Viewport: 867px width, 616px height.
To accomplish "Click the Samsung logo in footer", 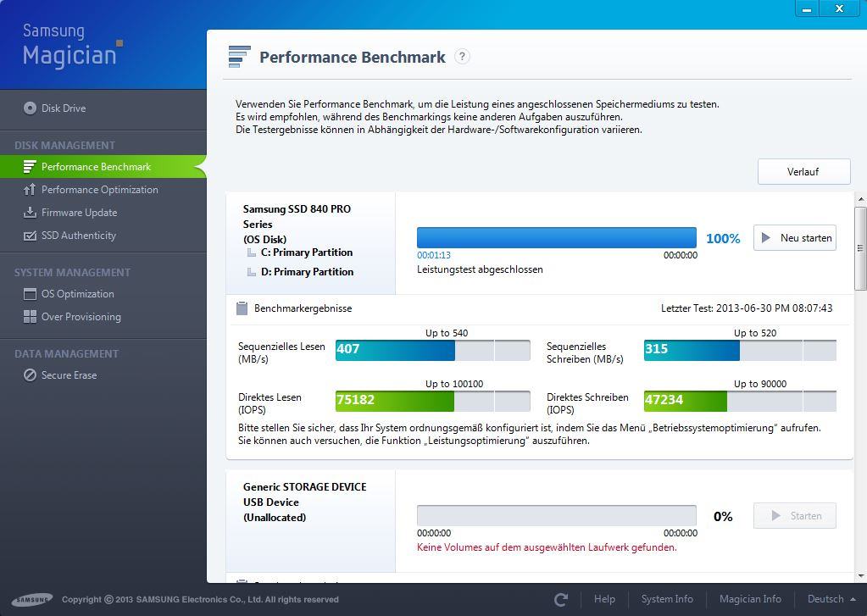I will point(32,600).
